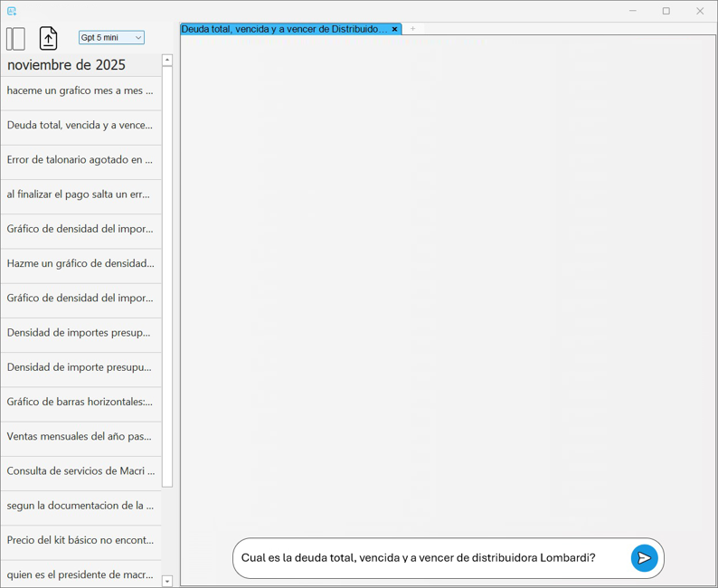Click the app icon in title bar
Screen dimensions: 718x588
12,11
